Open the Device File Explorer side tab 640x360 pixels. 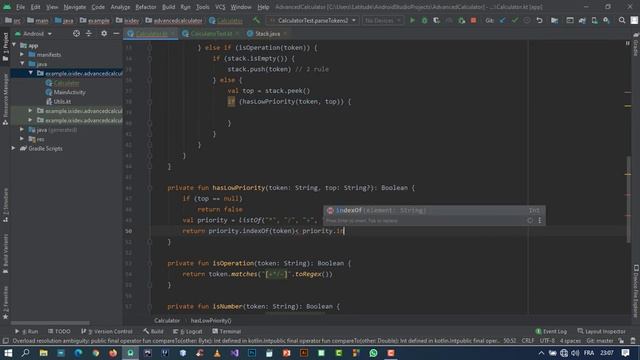tap(636, 291)
